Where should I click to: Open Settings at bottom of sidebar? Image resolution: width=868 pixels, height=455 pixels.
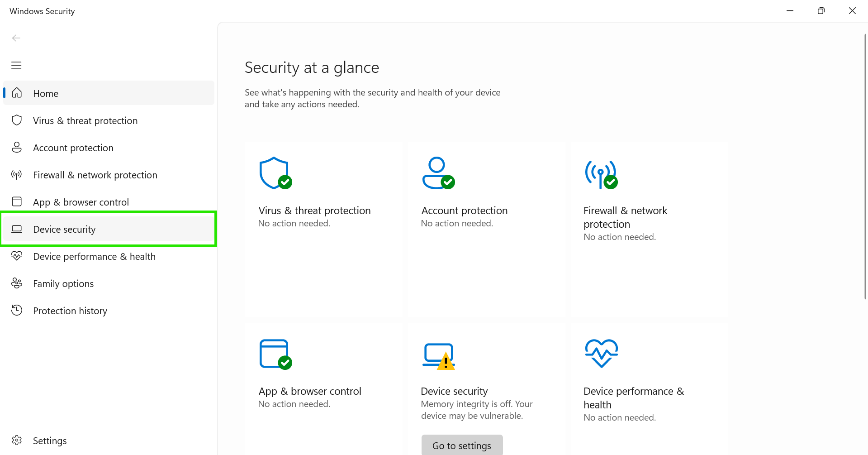tap(109, 441)
